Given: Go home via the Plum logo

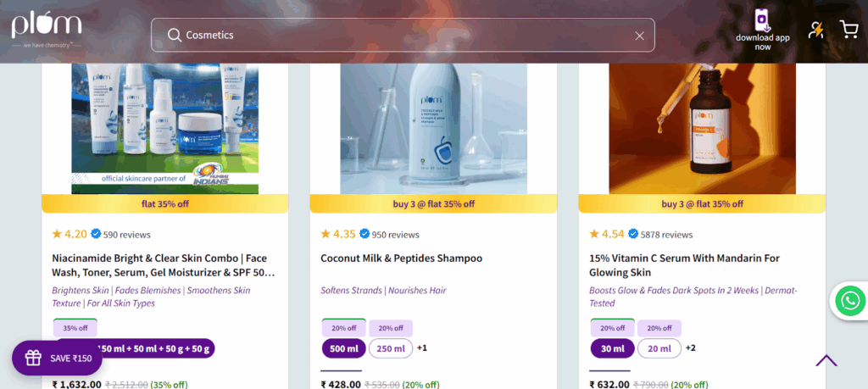Looking at the screenshot, I should coord(47,30).
